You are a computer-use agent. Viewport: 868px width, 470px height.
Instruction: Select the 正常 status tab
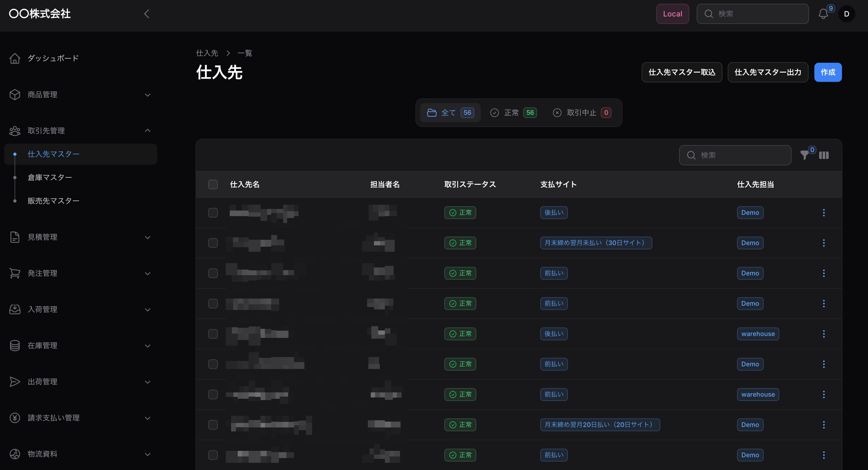tap(513, 113)
